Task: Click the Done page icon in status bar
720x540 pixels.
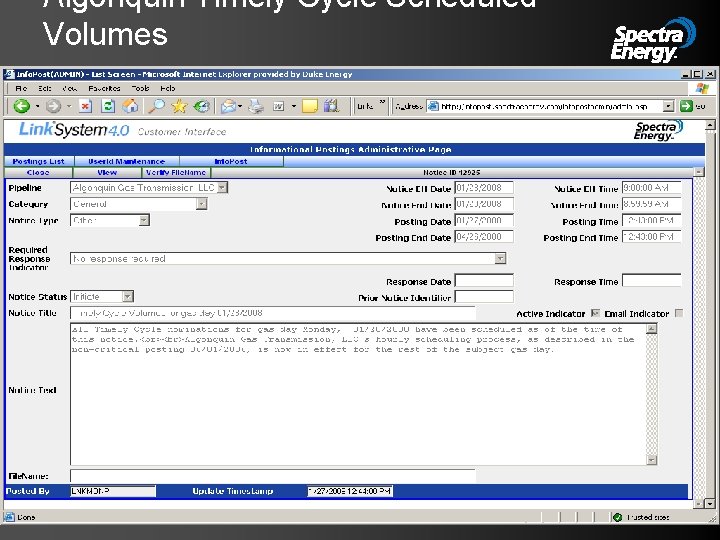Action: (9, 517)
